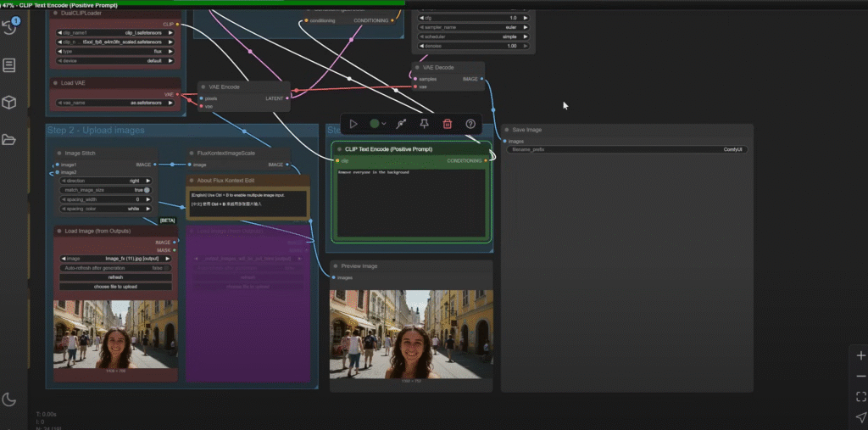
Task: Click the MASK output port on Load Image
Action: (175, 250)
